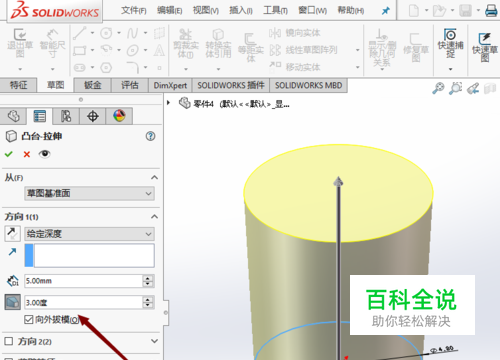Select the Polygon sketch tool
Image resolution: width=500 pixels, height=360 pixels.
pos(106,68)
